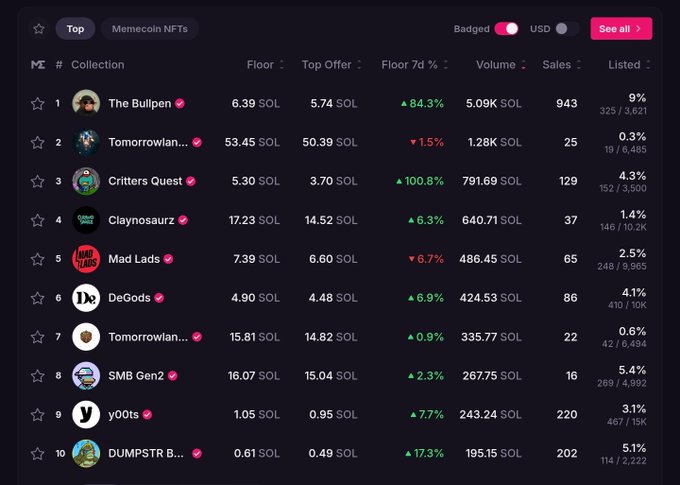Screen dimensions: 680x485
Task: Star the y00ts collection
Action: (38, 415)
